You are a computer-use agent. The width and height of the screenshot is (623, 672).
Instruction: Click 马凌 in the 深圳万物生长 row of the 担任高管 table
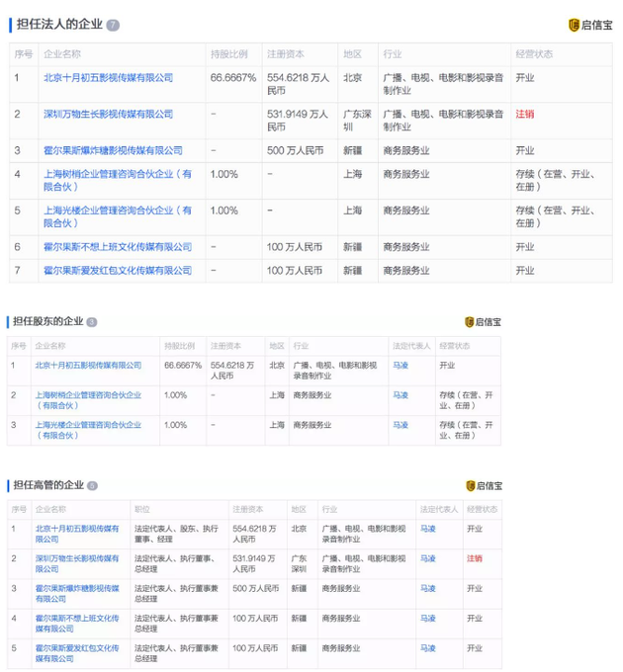[428, 558]
